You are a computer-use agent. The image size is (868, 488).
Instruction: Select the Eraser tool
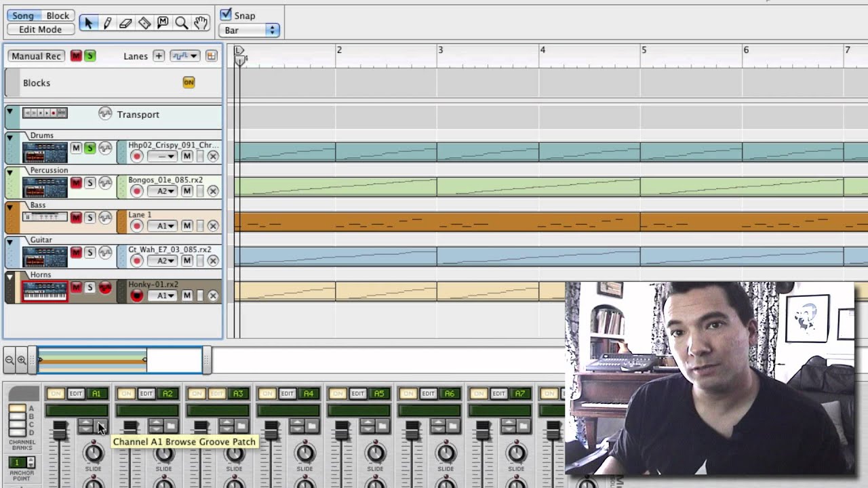pyautogui.click(x=125, y=23)
